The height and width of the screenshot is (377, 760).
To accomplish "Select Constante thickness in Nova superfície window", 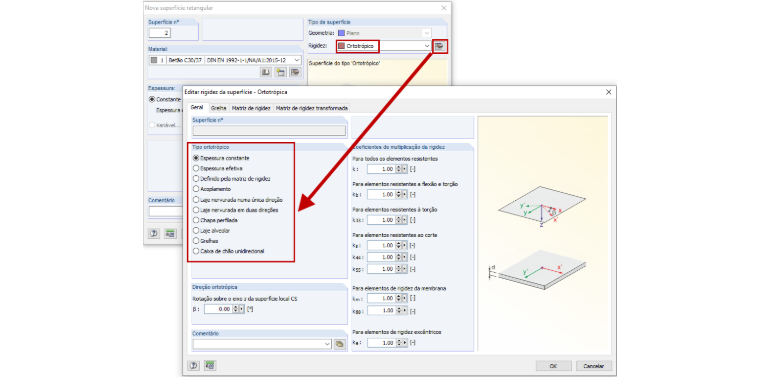I will 152,99.
